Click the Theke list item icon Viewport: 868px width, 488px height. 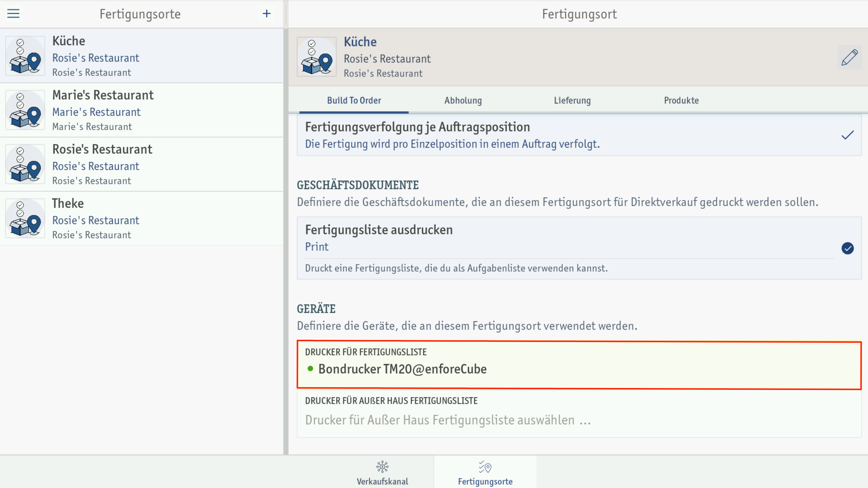coord(25,218)
